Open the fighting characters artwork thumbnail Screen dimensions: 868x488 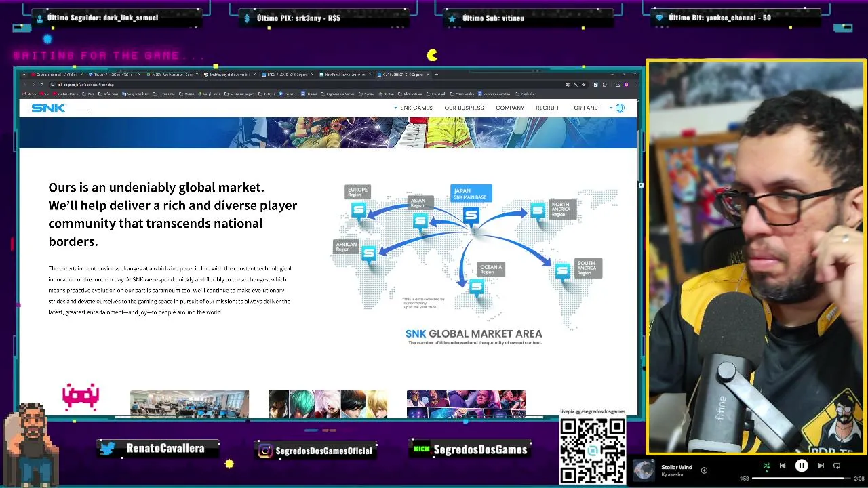328,404
